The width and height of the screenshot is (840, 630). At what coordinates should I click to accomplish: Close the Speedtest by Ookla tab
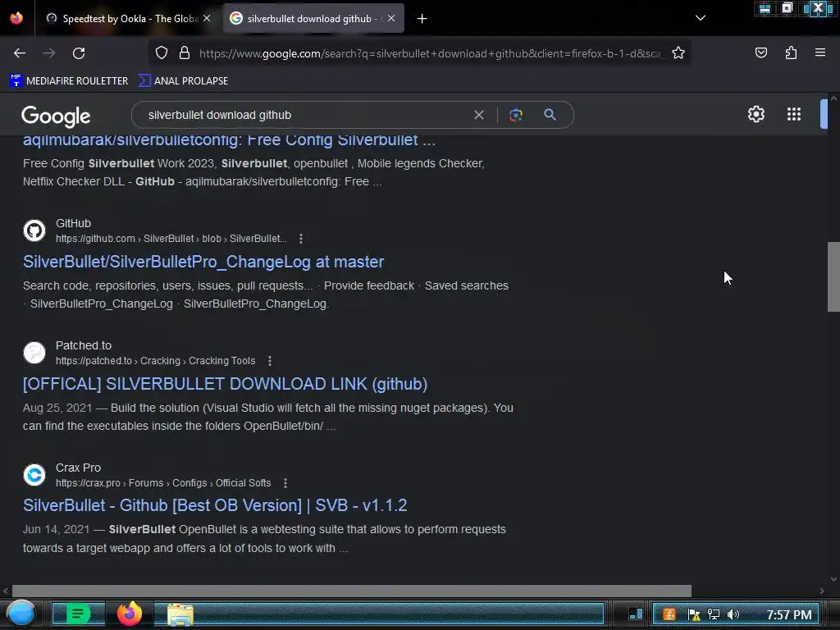(207, 18)
